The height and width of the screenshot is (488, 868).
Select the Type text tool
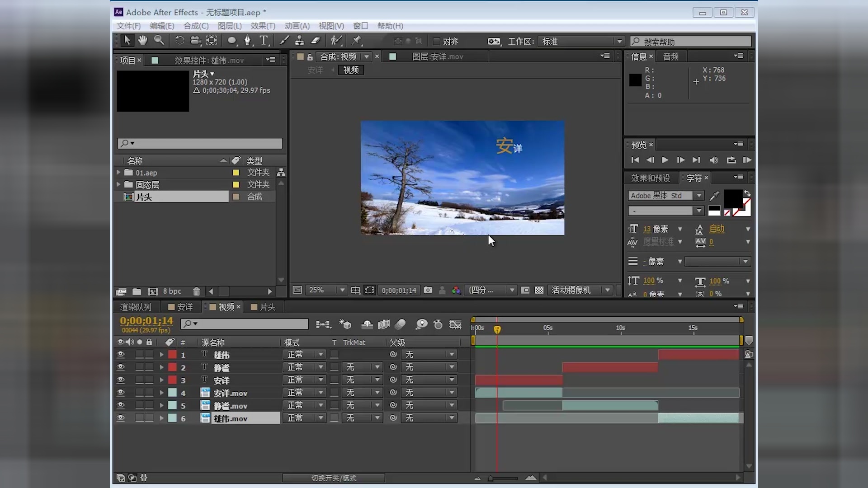pos(264,41)
